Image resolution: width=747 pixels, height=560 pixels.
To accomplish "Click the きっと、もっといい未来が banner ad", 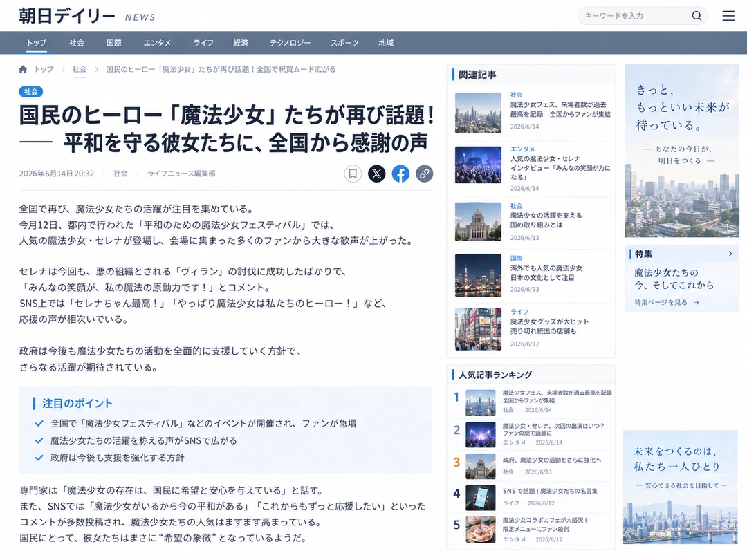I will click(x=682, y=151).
